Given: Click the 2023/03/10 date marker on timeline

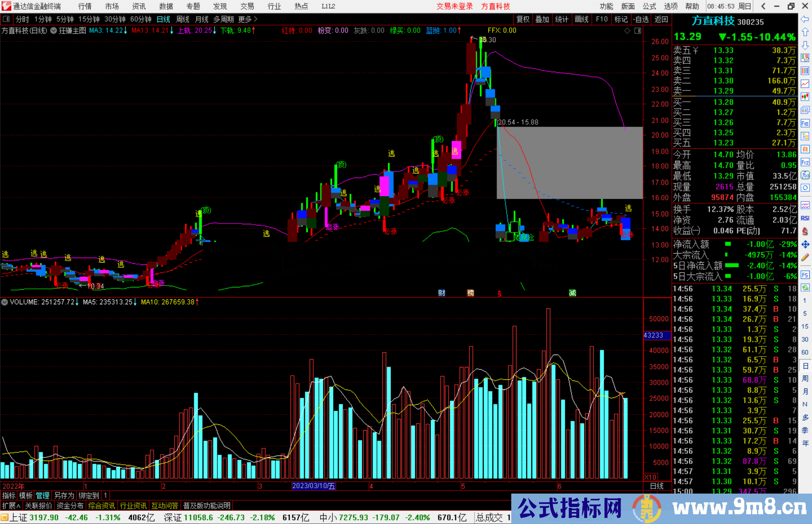Looking at the screenshot, I should (314, 486).
